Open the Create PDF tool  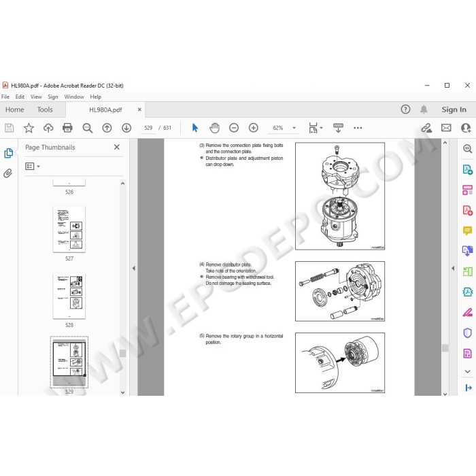click(467, 210)
